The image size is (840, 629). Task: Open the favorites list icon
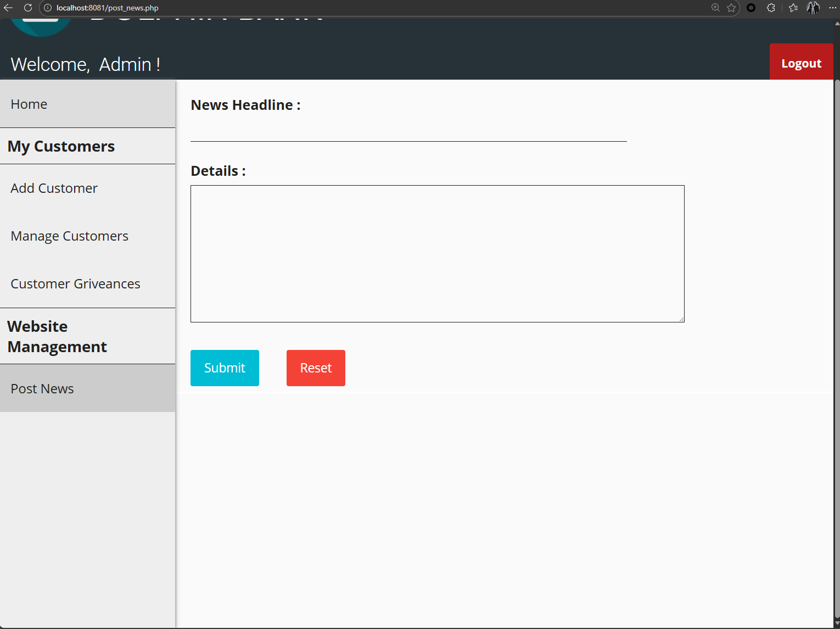pos(793,8)
